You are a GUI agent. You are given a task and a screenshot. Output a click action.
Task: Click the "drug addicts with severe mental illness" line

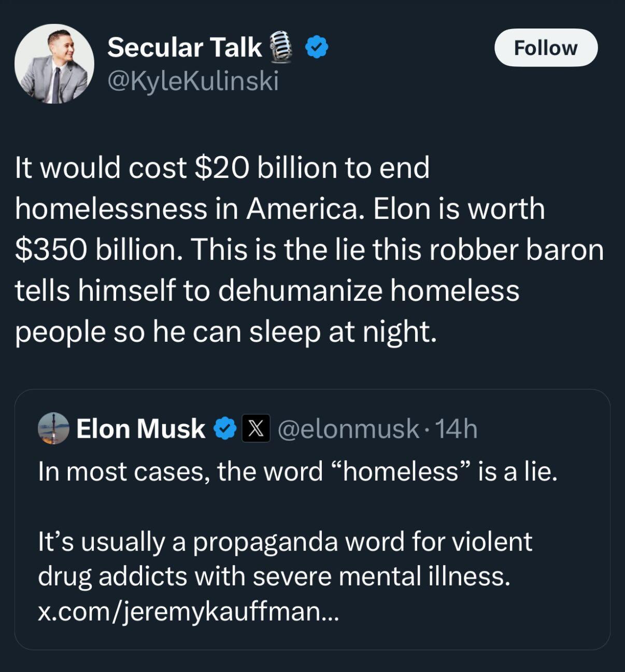click(274, 576)
